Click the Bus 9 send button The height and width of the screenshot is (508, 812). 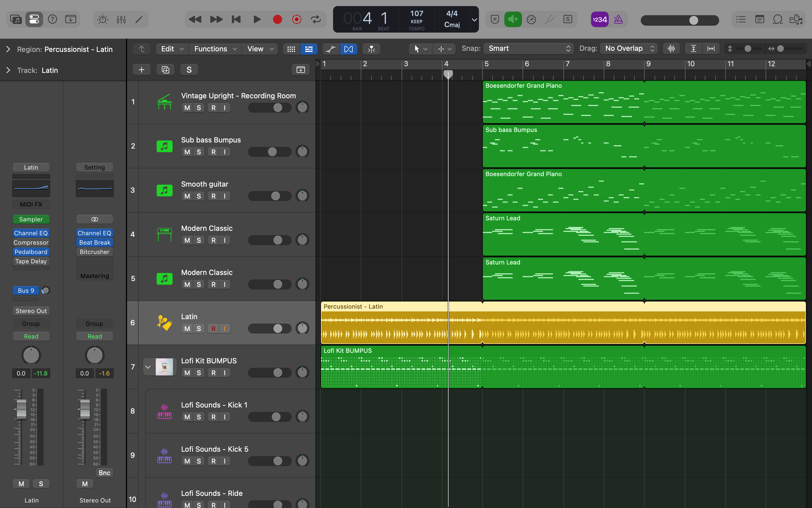[x=26, y=290]
